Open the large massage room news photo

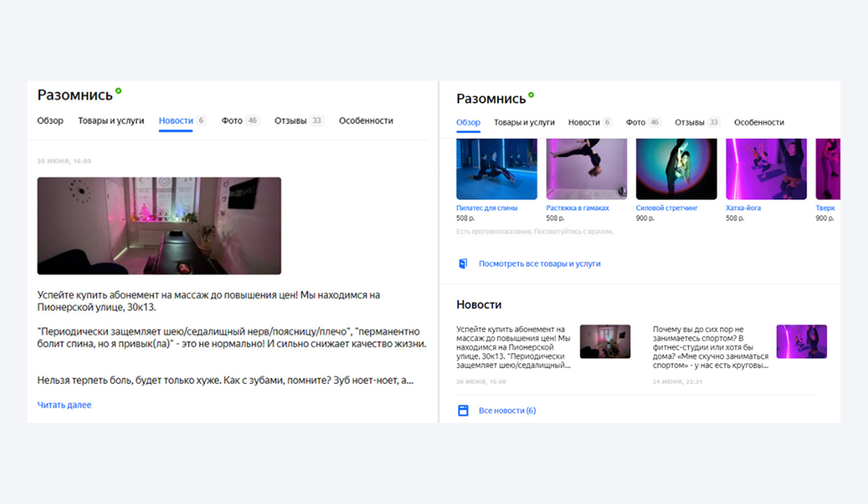[x=159, y=225]
